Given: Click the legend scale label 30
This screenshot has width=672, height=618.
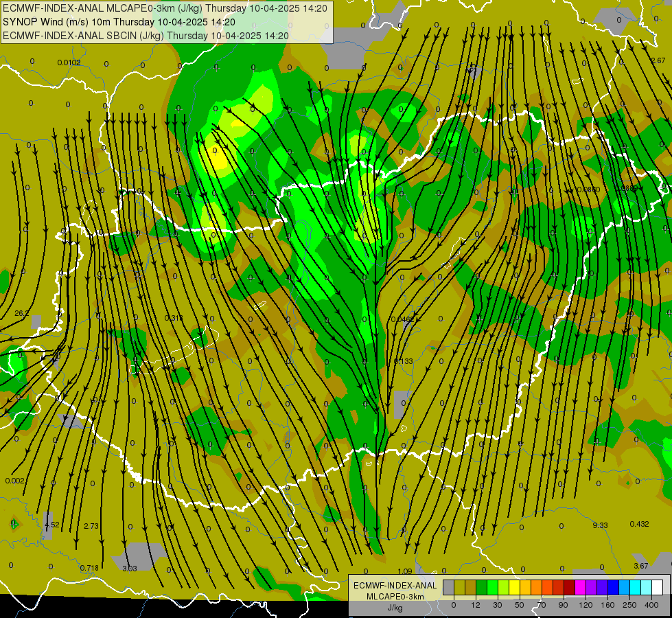Looking at the screenshot, I should 498,605.
